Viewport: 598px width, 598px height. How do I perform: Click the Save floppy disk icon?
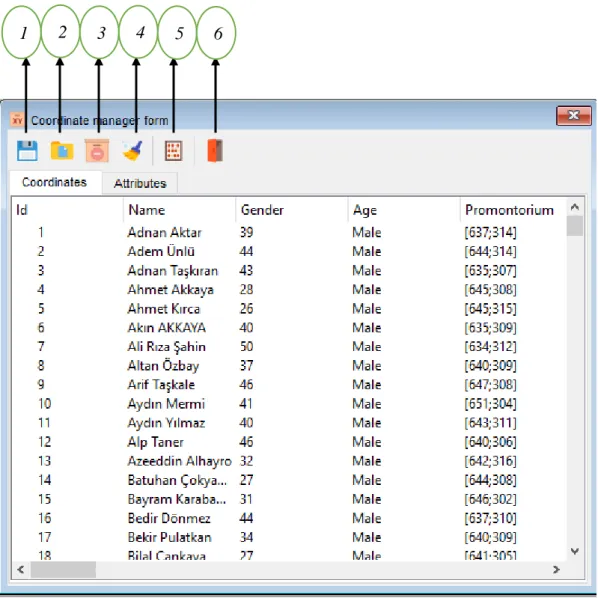pyautogui.click(x=27, y=151)
